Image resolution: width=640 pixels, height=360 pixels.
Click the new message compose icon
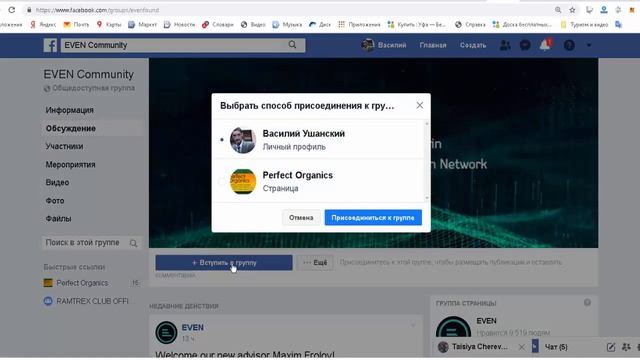pos(611,347)
